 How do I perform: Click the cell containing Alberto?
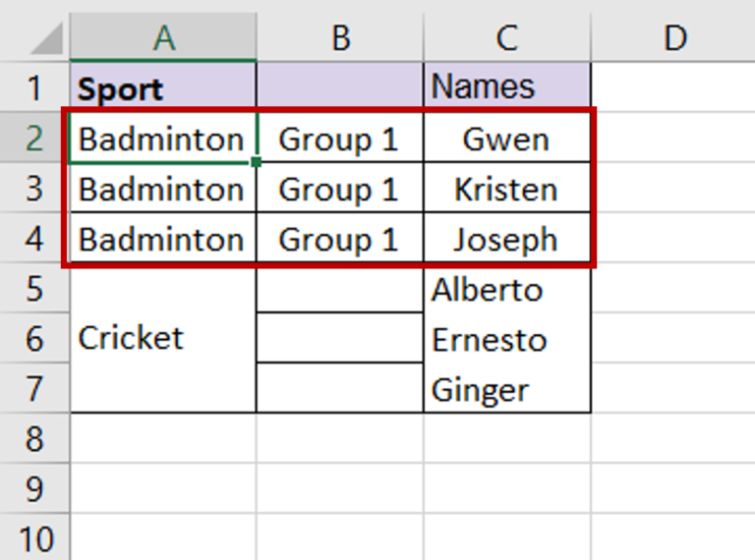(x=507, y=290)
